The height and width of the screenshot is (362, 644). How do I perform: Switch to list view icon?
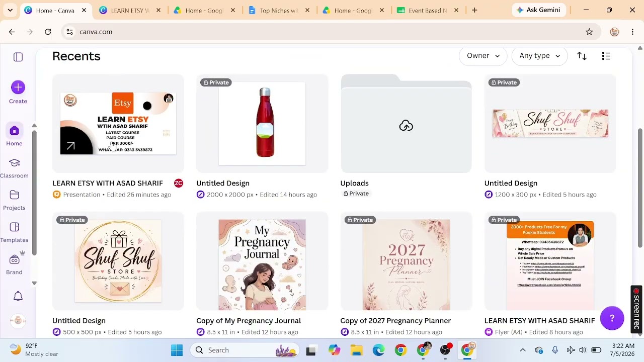606,56
